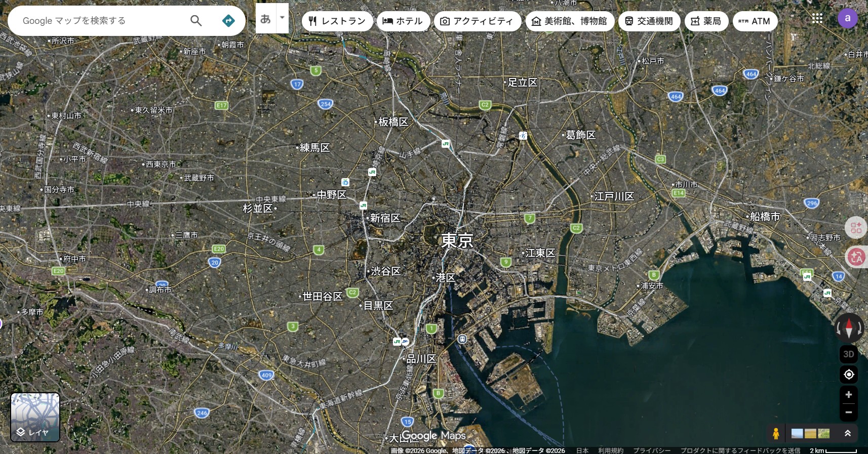Switch map type via the レイヤ thumbnail
This screenshot has height=454, width=868.
(x=35, y=417)
